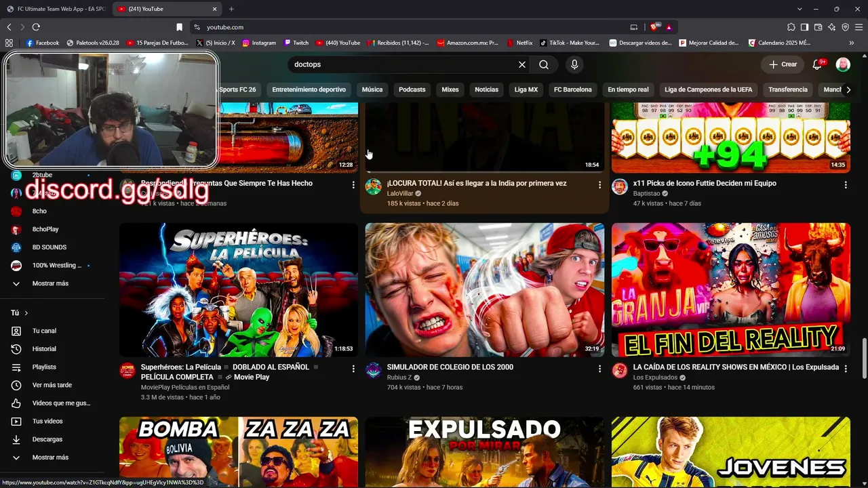This screenshot has width=868, height=488.
Task: Open options menu for Los Expulsados video
Action: tap(846, 369)
